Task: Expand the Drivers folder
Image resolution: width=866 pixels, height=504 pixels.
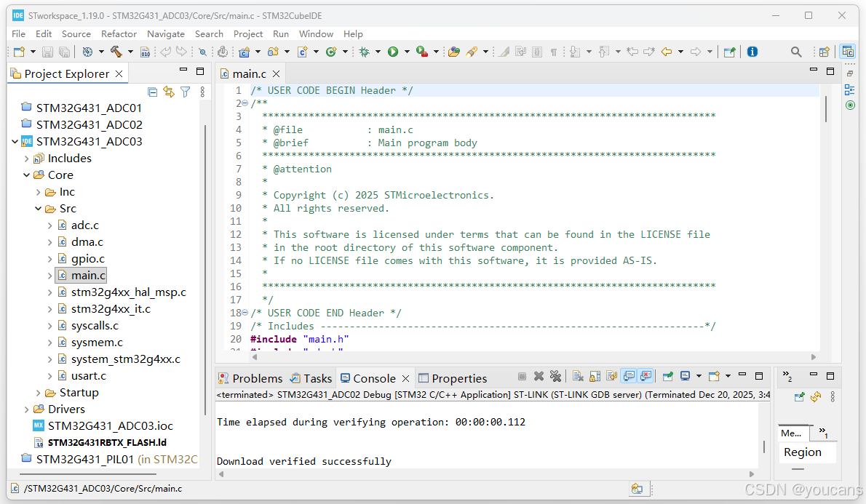Action: coord(26,409)
